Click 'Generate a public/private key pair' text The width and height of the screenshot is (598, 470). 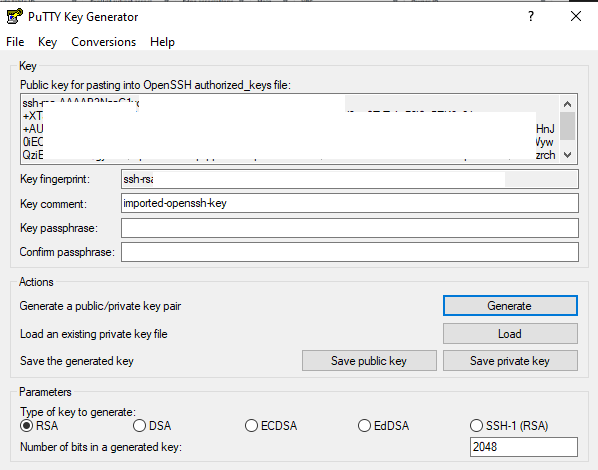tap(100, 306)
